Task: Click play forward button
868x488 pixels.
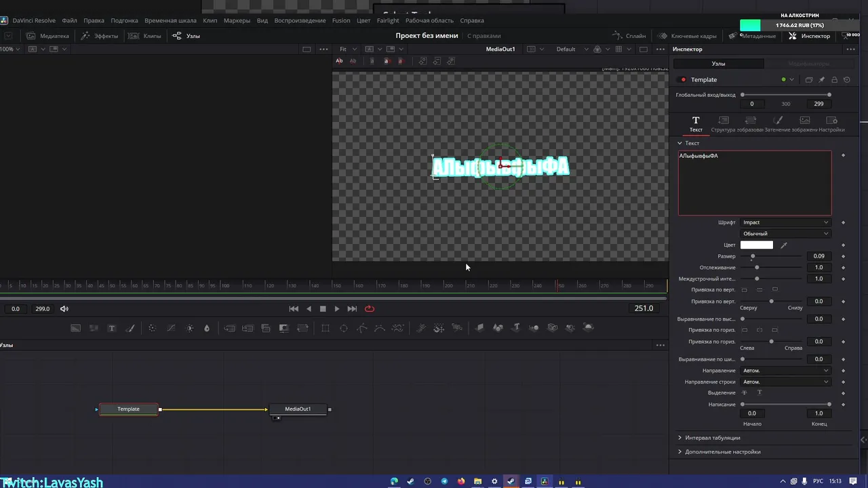Action: pos(337,308)
